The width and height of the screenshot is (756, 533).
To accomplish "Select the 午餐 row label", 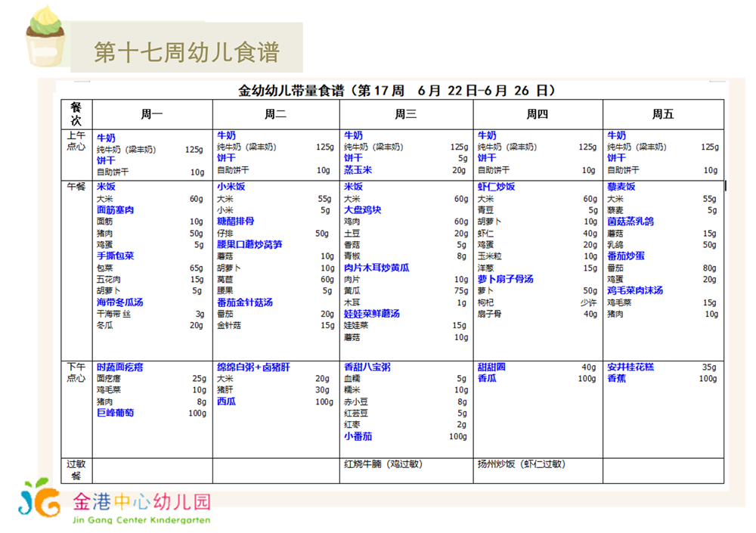I will tap(76, 186).
